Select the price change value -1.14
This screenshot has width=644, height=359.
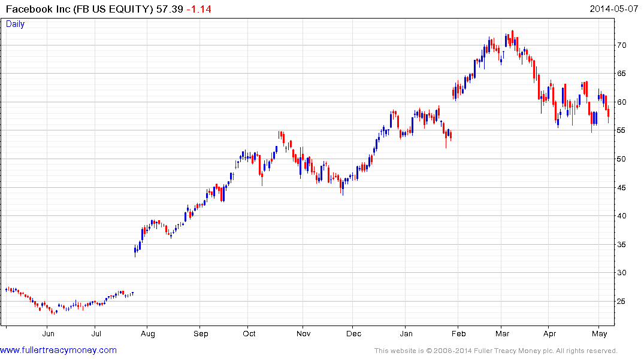(199, 9)
